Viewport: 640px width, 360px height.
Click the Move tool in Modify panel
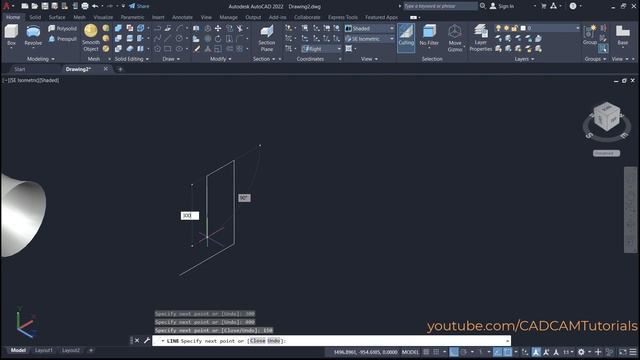point(218,28)
